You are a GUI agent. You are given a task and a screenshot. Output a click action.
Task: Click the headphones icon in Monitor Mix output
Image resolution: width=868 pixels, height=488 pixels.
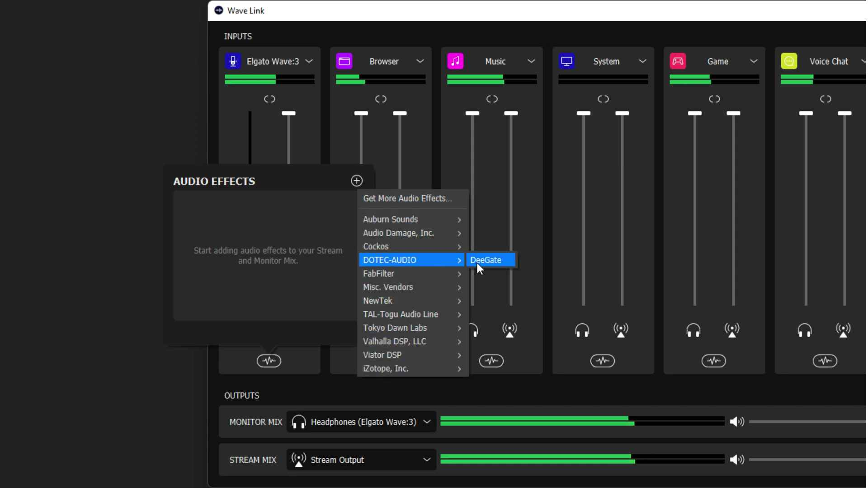pyautogui.click(x=298, y=422)
